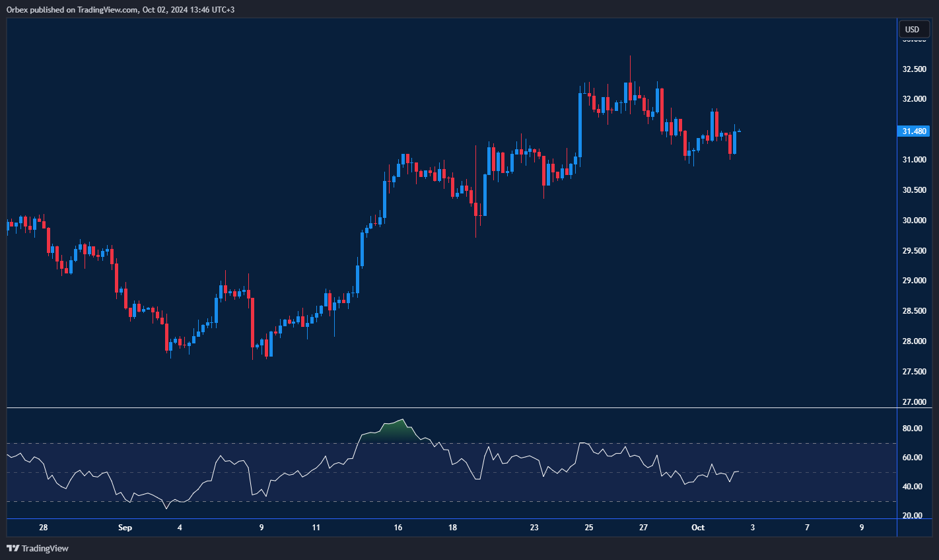Select the 32.500 price axis label
This screenshot has height=560, width=939.
click(x=914, y=69)
